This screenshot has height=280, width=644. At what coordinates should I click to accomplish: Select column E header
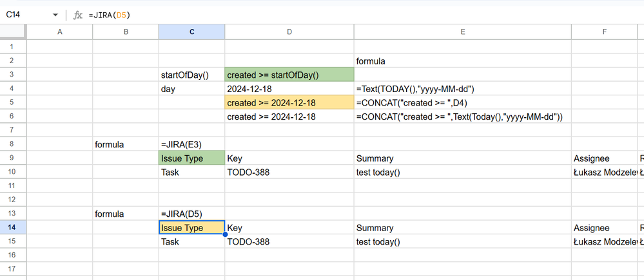click(463, 32)
